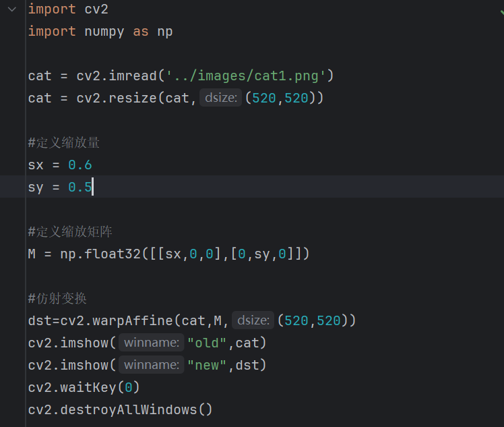This screenshot has width=504, height=427.
Task: Click the 'import cv2' line
Action: 68,9
